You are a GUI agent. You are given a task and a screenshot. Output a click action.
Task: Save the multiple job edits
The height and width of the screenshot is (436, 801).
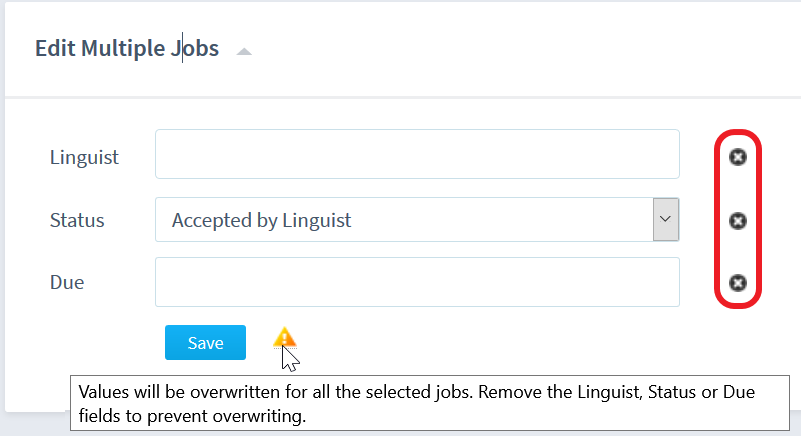[x=205, y=342]
